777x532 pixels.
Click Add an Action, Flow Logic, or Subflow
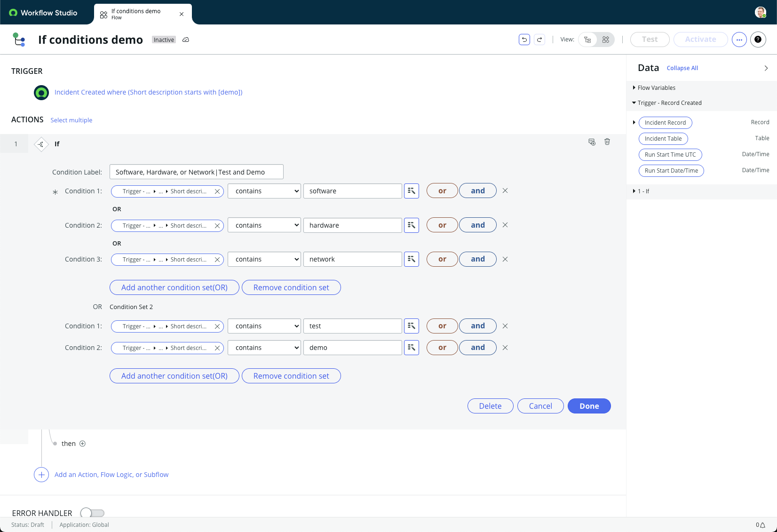111,475
